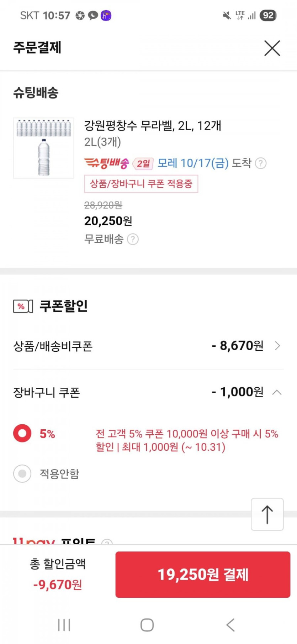Tap the 슈팅배송 delivery logo
297x644 pixels.
(x=106, y=163)
